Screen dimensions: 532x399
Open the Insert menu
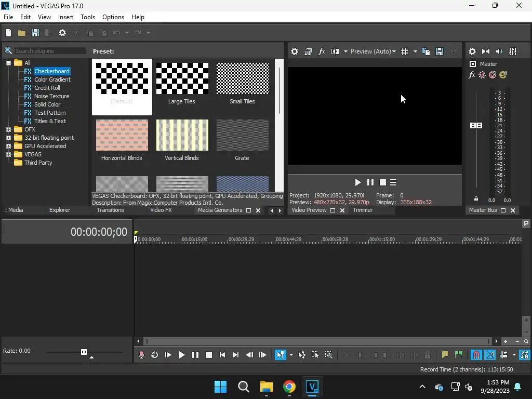click(x=65, y=17)
